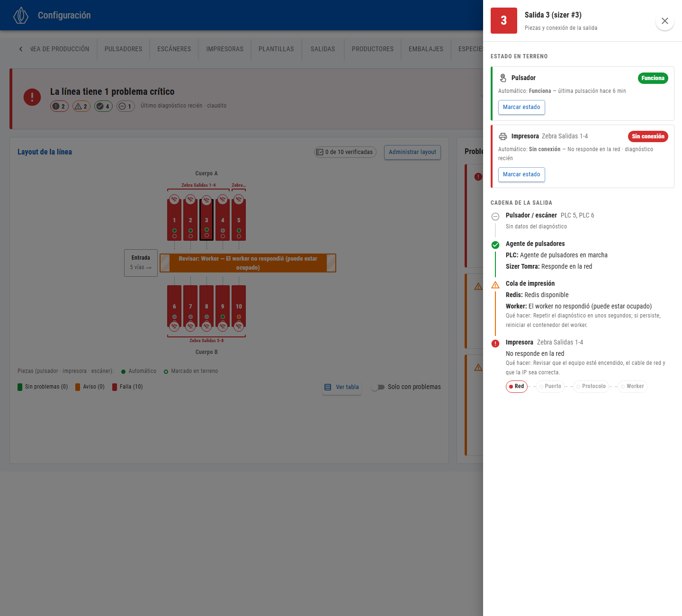Image resolution: width=682 pixels, height=616 pixels.
Task: Click the no-data count chip showing 1
Action: pyautogui.click(x=126, y=106)
